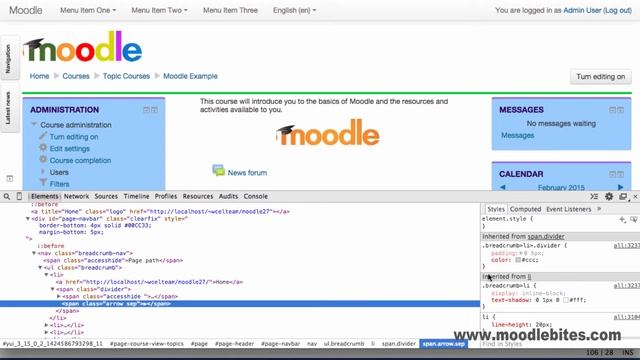Click Menu Item Three in top bar
Image resolution: width=640 pixels, height=360 pixels.
tap(230, 10)
